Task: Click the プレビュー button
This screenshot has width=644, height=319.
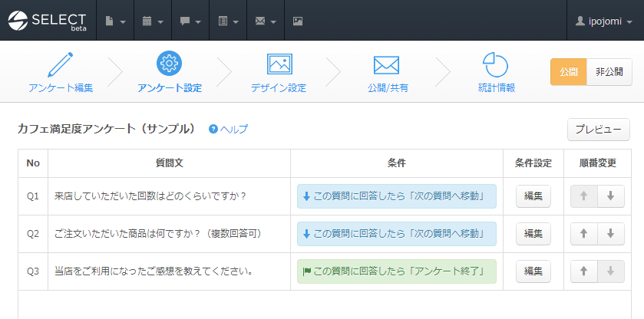Action: (x=598, y=130)
